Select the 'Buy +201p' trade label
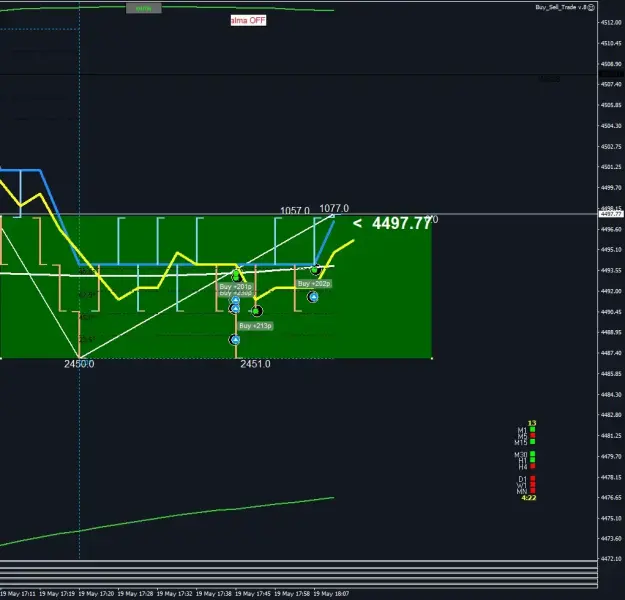625x600 pixels. point(236,287)
